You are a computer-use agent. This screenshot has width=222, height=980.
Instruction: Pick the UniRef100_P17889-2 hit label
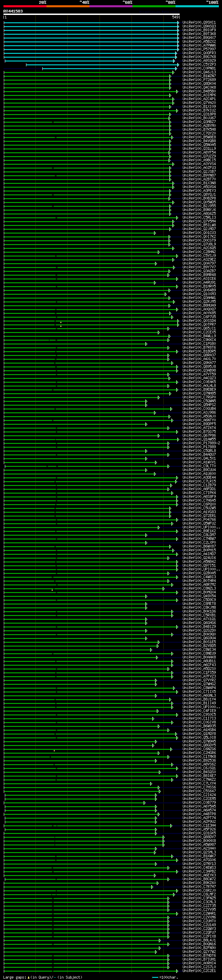point(201,443)
